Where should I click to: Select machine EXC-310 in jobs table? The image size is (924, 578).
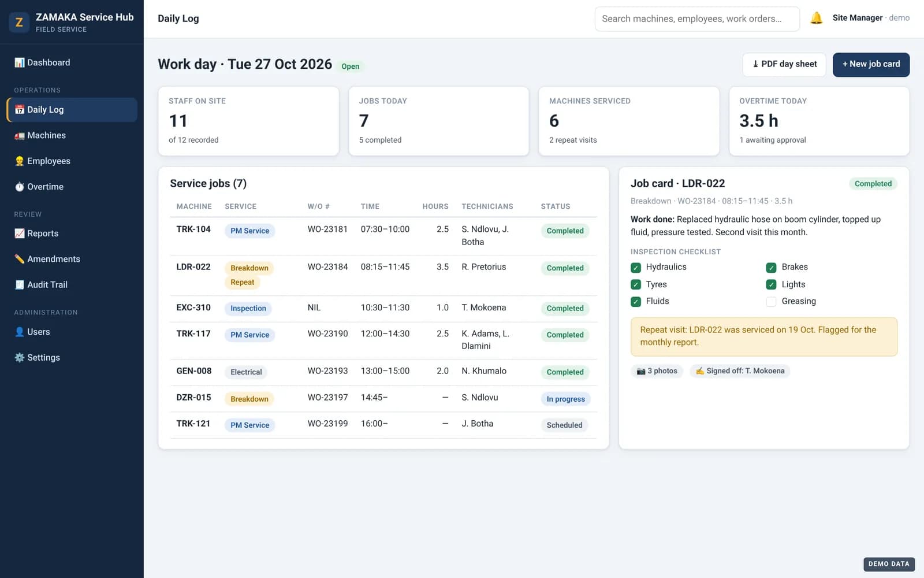click(193, 307)
